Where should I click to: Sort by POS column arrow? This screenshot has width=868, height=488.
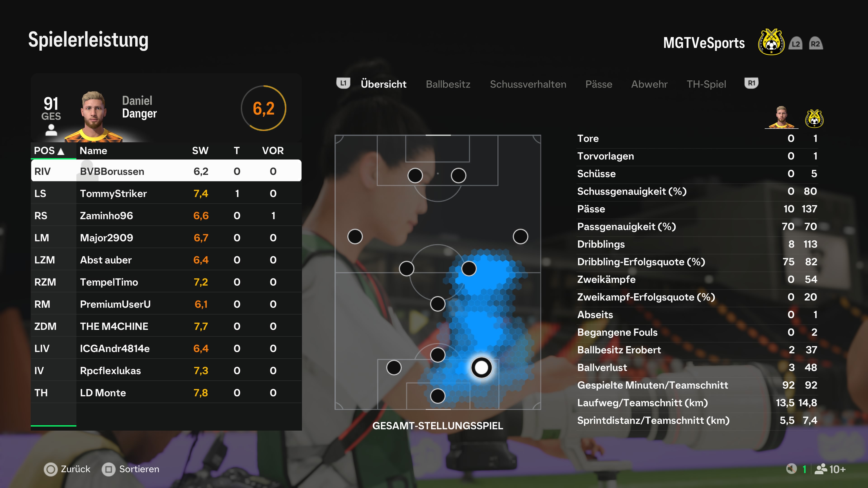61,151
